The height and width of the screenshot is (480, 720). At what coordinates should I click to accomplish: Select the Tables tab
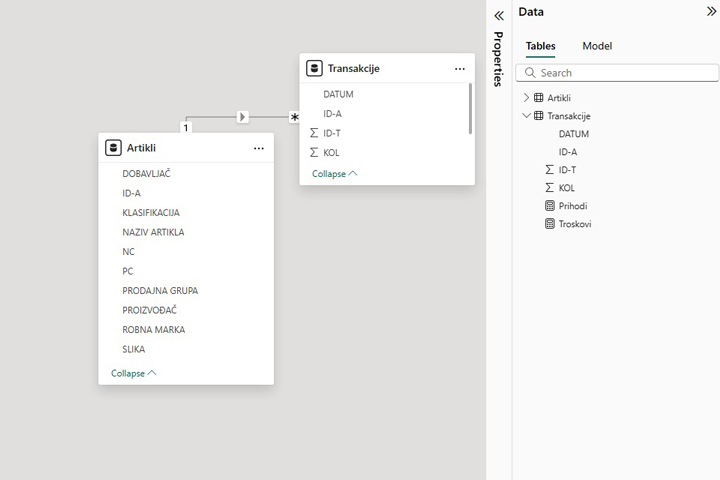point(541,46)
